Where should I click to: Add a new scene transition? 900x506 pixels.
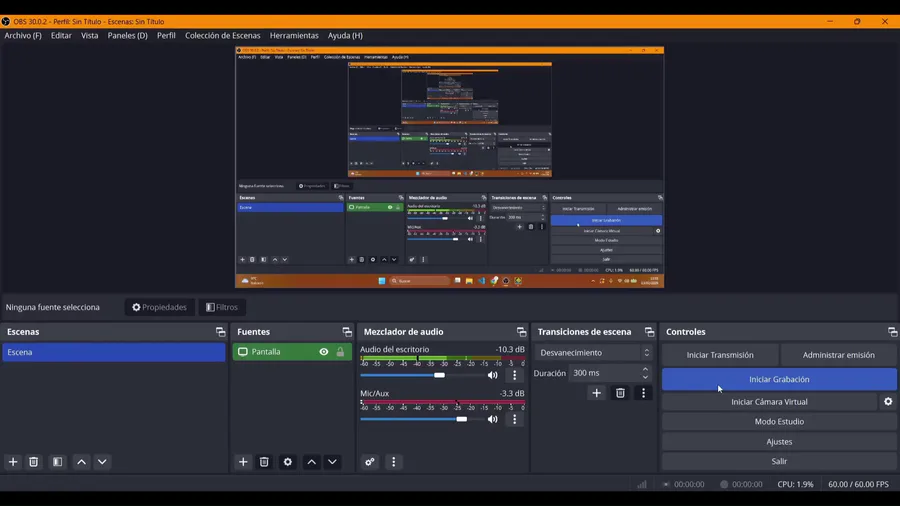pyautogui.click(x=596, y=393)
